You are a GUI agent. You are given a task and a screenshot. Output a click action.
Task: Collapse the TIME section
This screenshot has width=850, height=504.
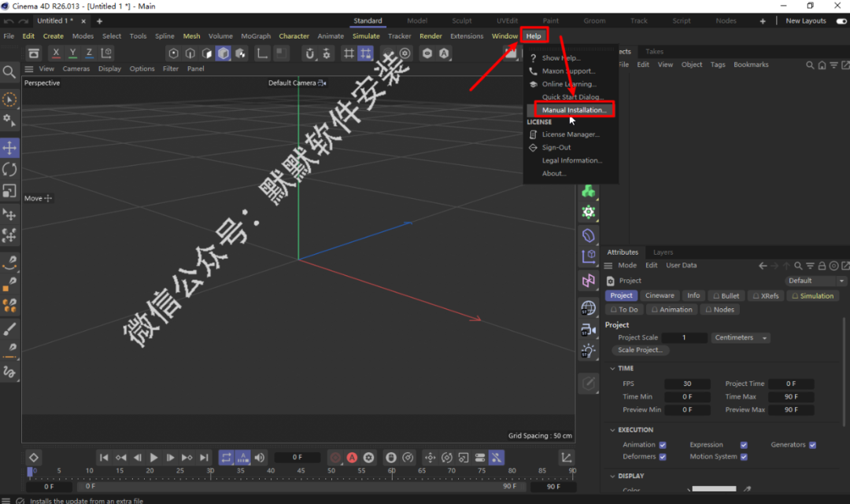pos(614,368)
